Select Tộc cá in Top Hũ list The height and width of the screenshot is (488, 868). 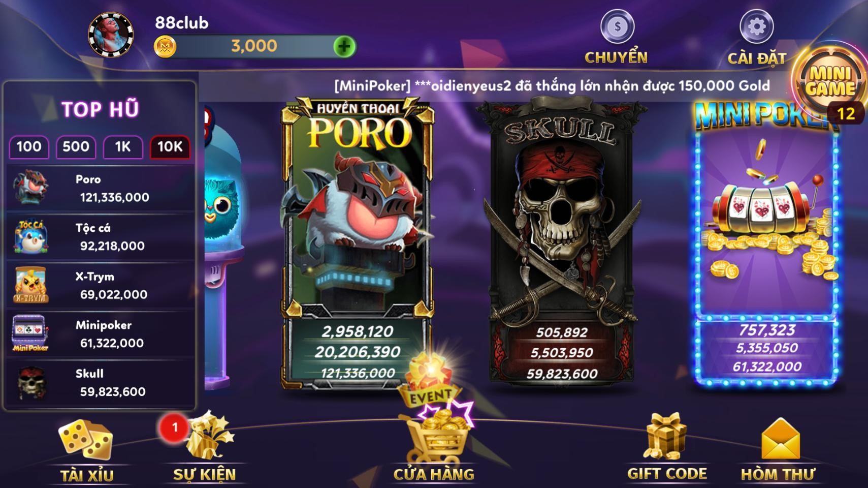click(x=100, y=237)
